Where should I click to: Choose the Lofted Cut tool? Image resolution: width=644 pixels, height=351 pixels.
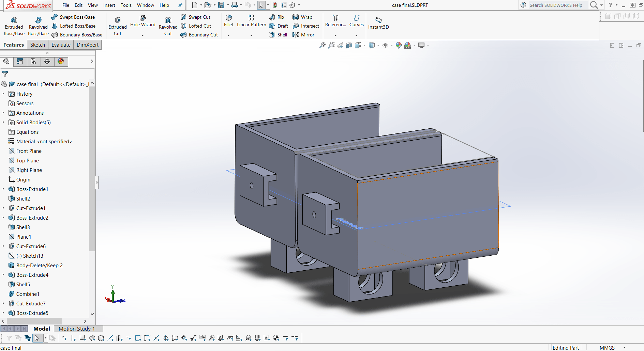[x=196, y=26]
